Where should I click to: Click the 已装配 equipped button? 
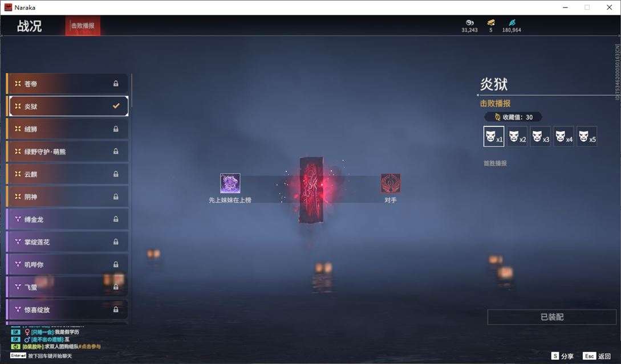[551, 317]
